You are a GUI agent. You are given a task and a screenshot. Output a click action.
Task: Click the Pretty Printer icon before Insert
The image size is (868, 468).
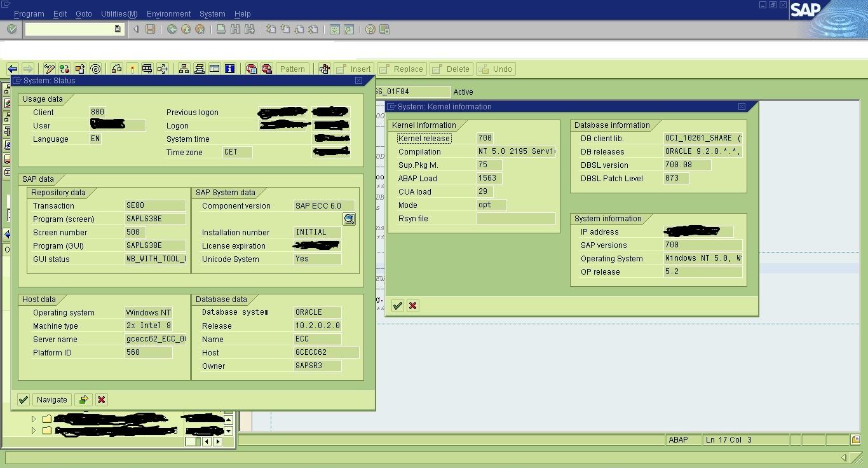tap(325, 69)
